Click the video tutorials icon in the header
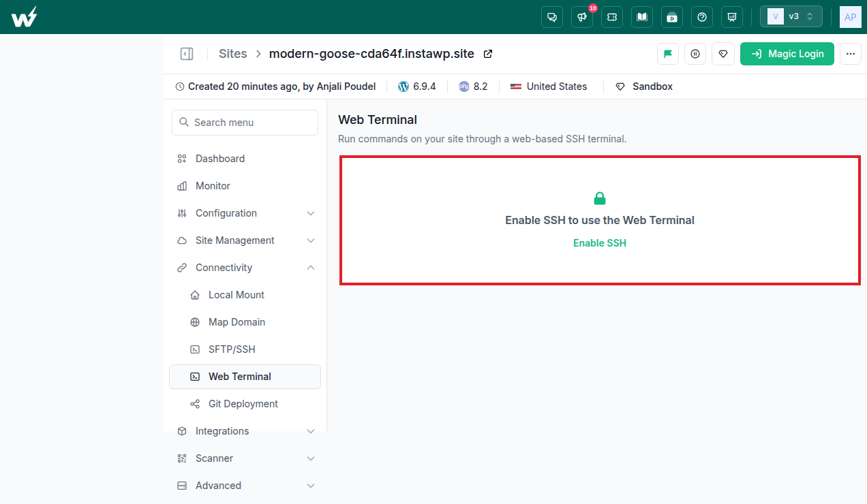The width and height of the screenshot is (867, 504). (x=672, y=17)
